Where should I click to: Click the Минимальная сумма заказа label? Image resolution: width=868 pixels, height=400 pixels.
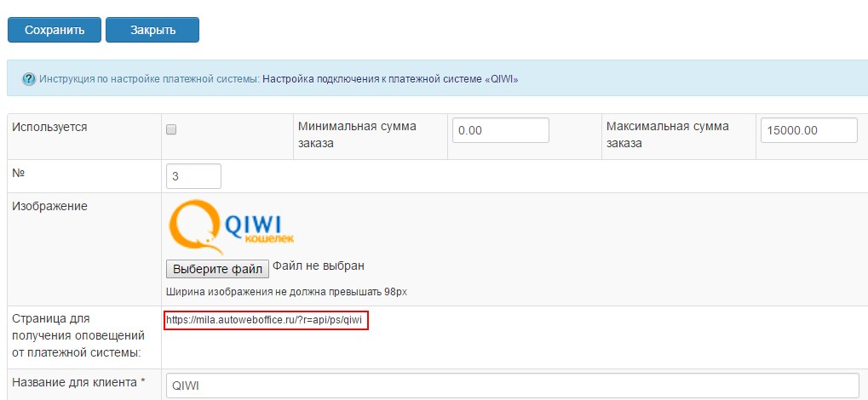[x=357, y=134]
